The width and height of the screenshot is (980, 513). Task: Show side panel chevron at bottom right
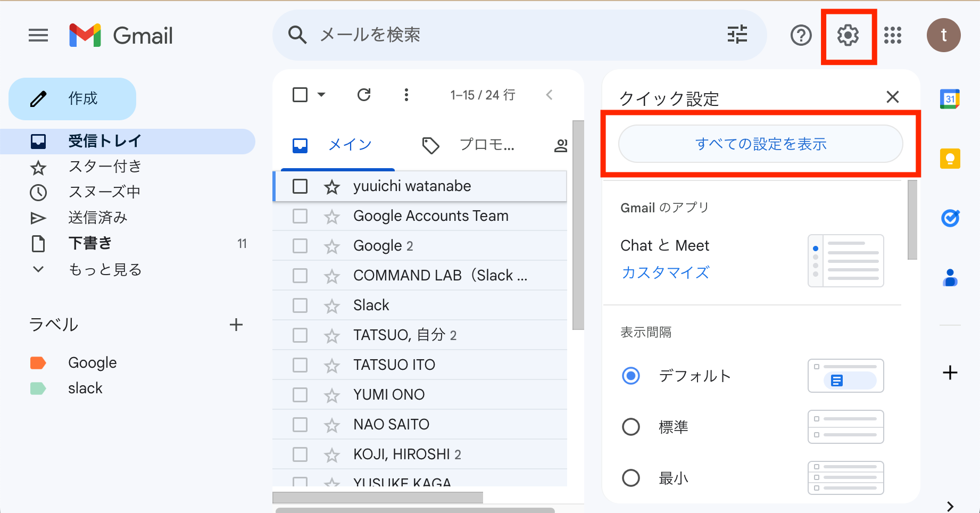(950, 506)
